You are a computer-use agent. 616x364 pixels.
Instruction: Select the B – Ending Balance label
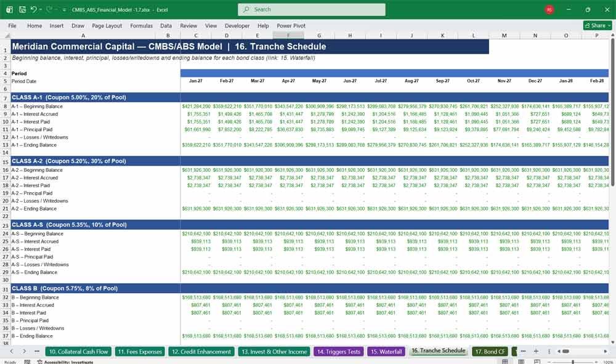[x=32, y=336]
